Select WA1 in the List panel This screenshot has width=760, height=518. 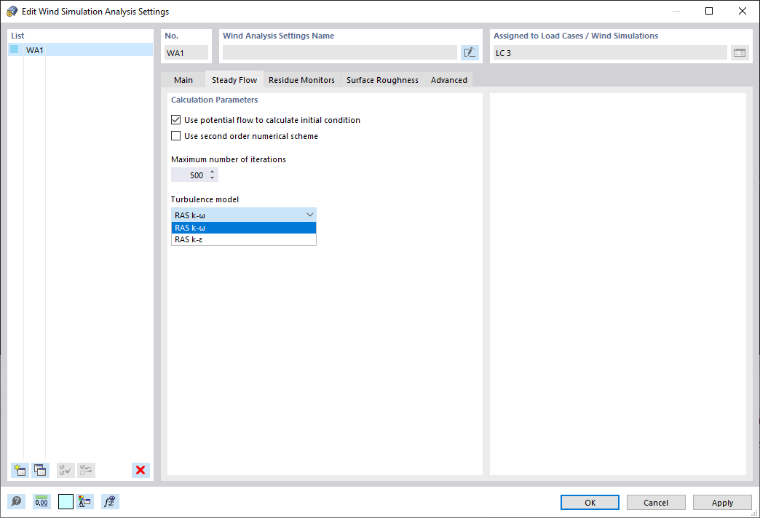coord(80,50)
